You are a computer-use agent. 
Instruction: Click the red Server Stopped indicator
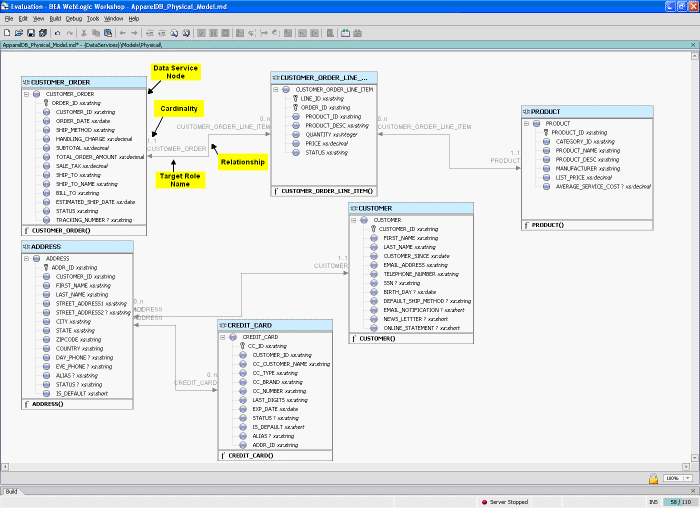[x=484, y=502]
